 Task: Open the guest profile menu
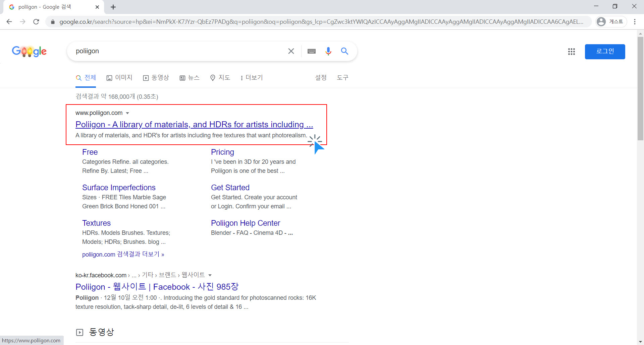(611, 22)
